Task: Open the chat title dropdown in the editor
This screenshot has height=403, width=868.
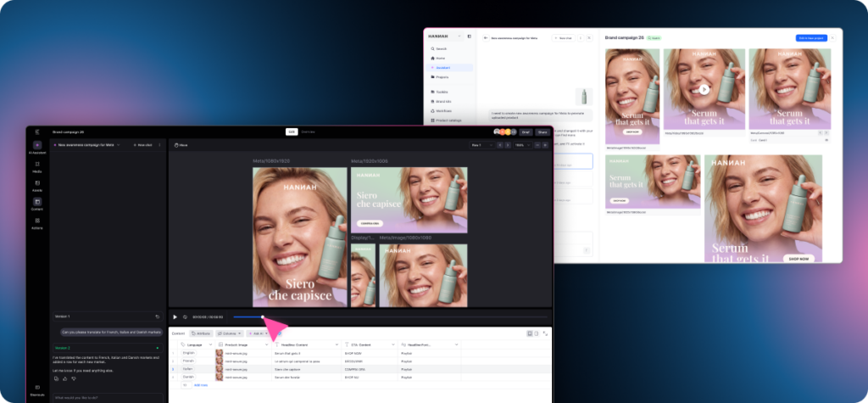Action: (119, 145)
